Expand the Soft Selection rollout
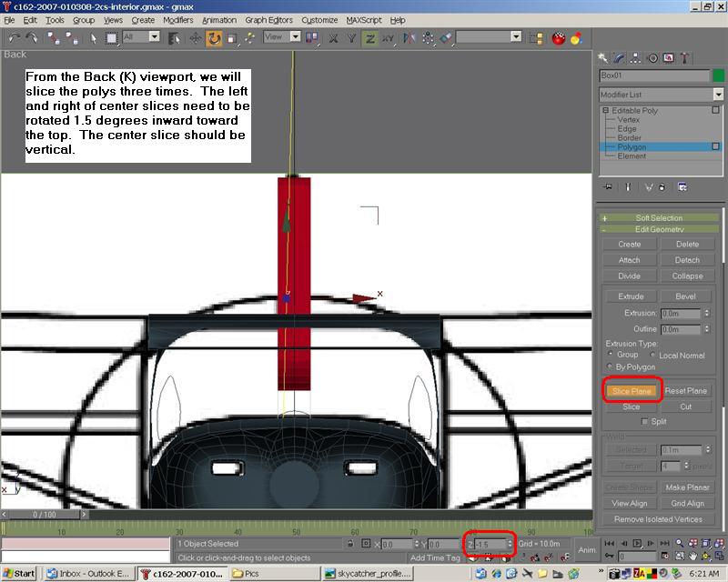 point(659,217)
